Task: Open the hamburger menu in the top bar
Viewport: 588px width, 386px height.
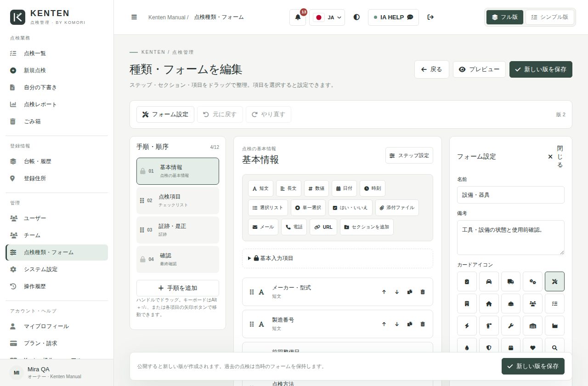Action: (x=134, y=17)
